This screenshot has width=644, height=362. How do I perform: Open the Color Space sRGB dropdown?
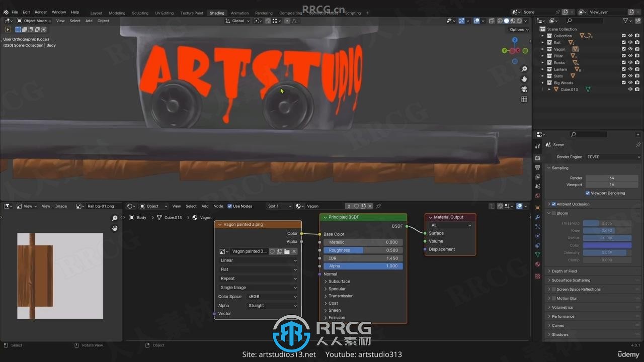(272, 297)
